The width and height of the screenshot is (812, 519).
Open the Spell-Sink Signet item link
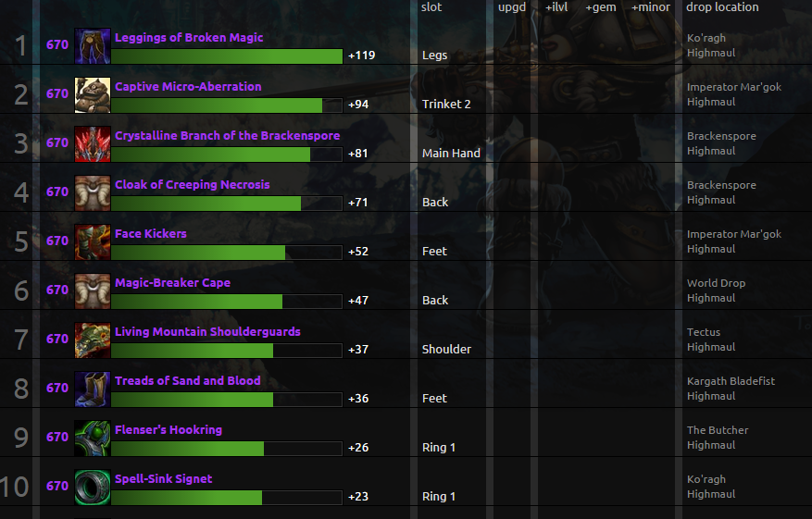(164, 479)
